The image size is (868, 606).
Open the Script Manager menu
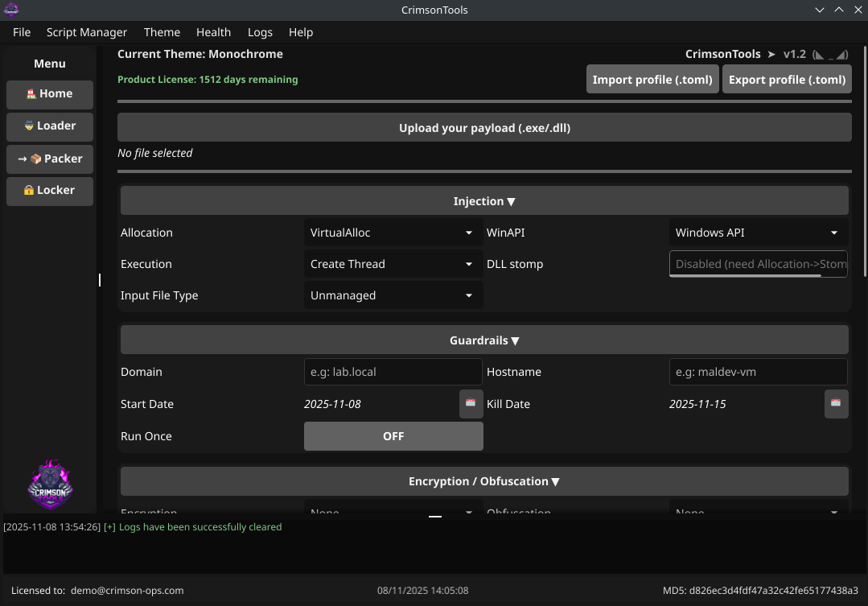86,32
